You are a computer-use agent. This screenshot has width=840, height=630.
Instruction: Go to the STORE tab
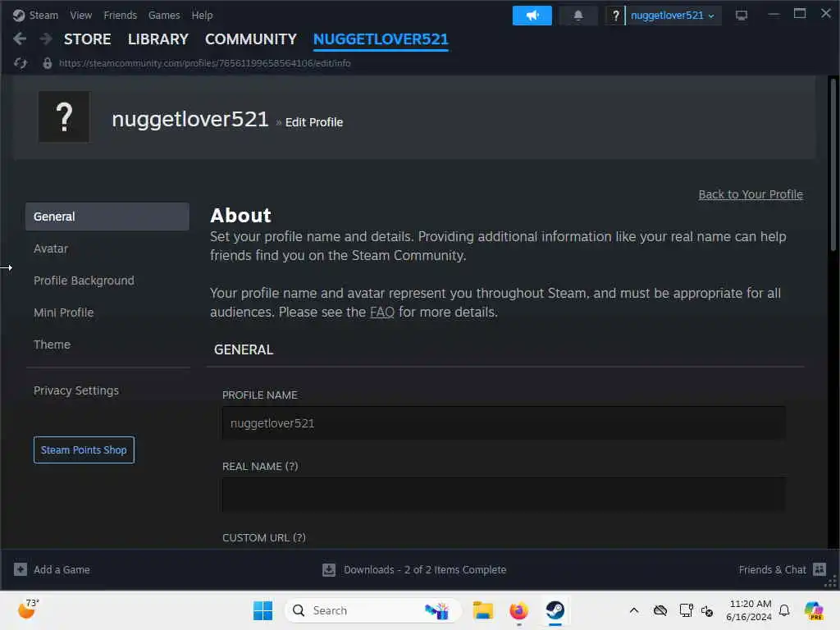point(87,39)
